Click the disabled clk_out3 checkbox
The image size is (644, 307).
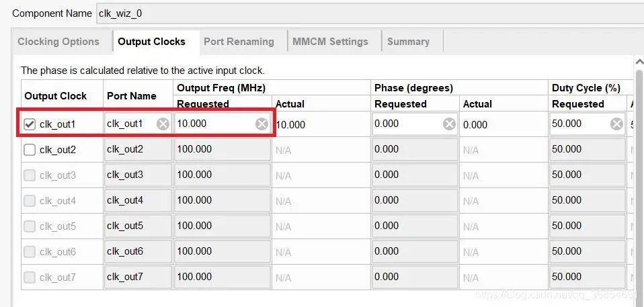pos(30,175)
